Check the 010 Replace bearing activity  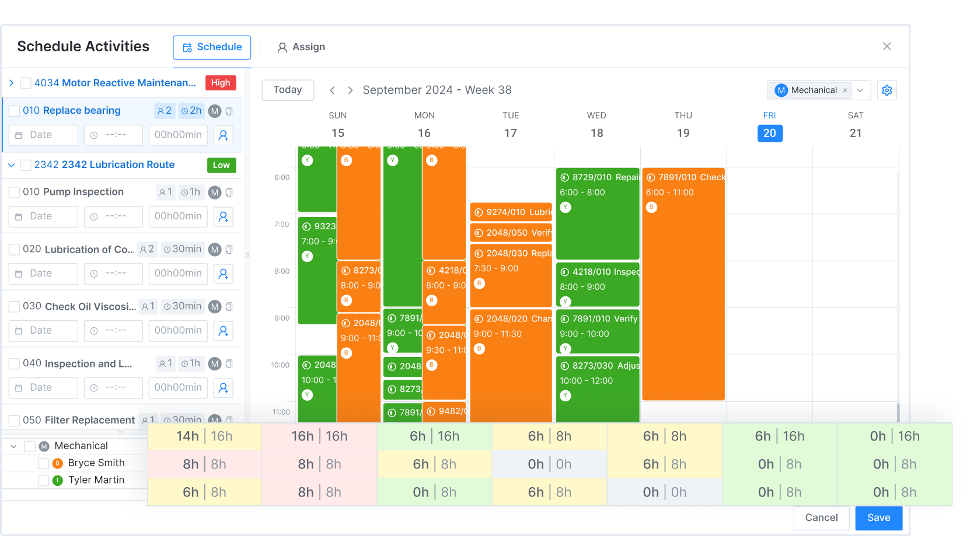click(x=14, y=110)
